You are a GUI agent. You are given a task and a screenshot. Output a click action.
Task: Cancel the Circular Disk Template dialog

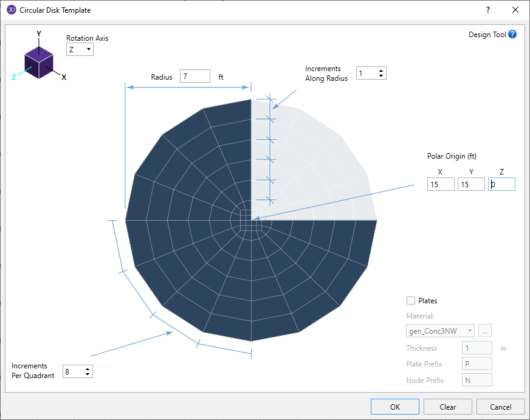tap(501, 407)
